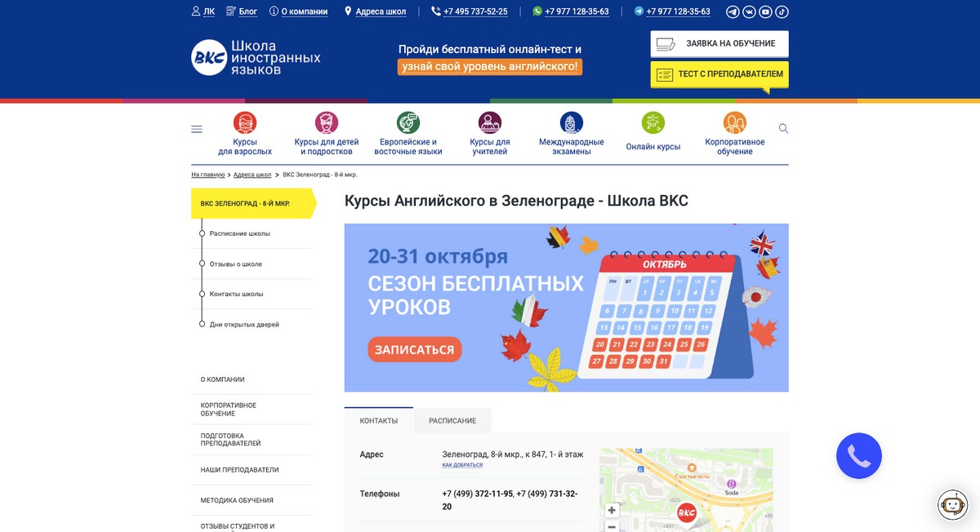Open the 'Международные экзамены' category icon
Viewport: 980px width, 532px height.
pyautogui.click(x=572, y=123)
